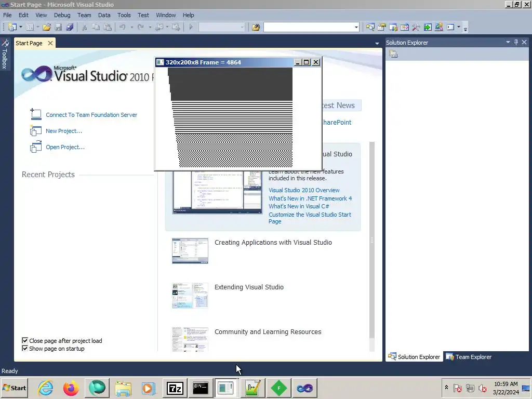Open the Find combo box dropdown

(356, 27)
